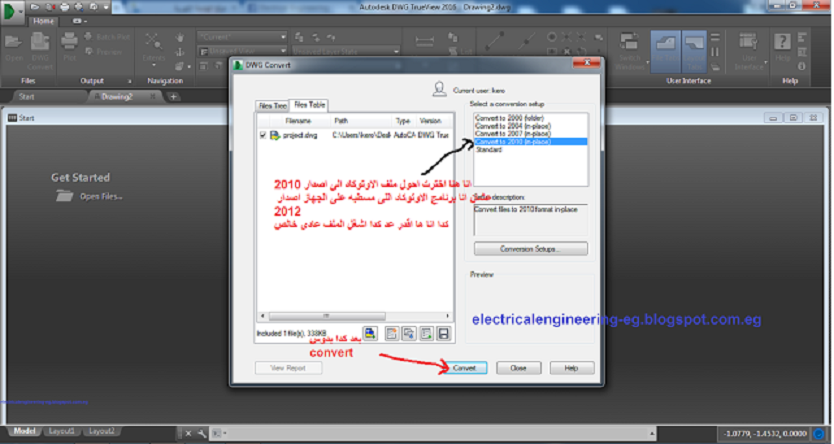
Task: Toggle the File Tabs button
Action: [x=665, y=51]
